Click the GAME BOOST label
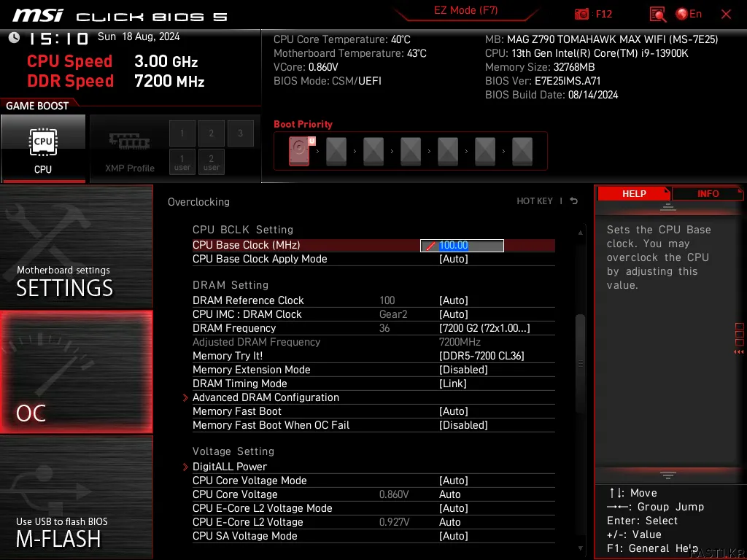This screenshot has width=747, height=560. click(x=37, y=106)
